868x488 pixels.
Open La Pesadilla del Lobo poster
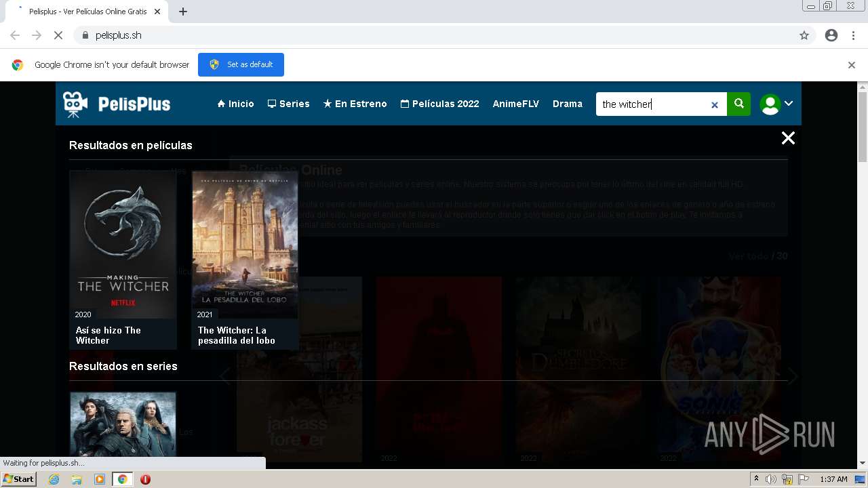(245, 244)
